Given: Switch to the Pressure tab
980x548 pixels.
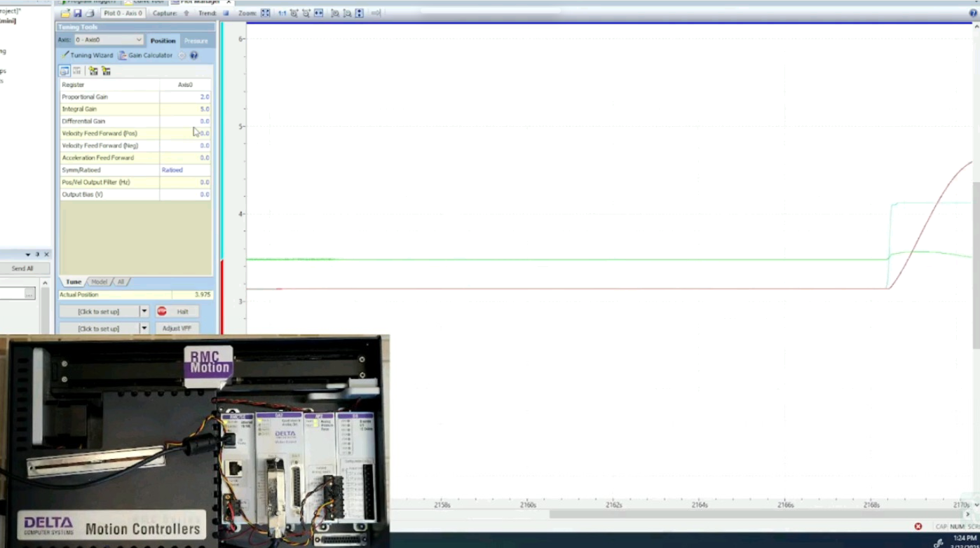Looking at the screenshot, I should [196, 41].
